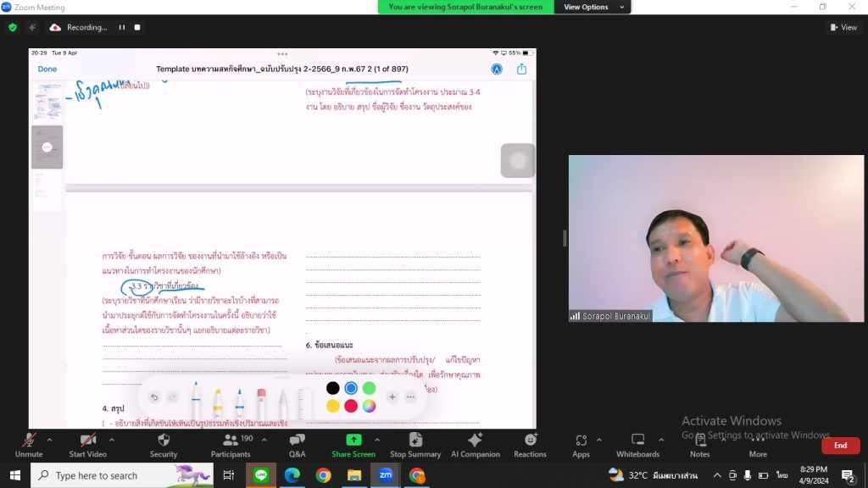The width and height of the screenshot is (868, 488).
Task: Click Done in the document header
Action: click(x=47, y=69)
